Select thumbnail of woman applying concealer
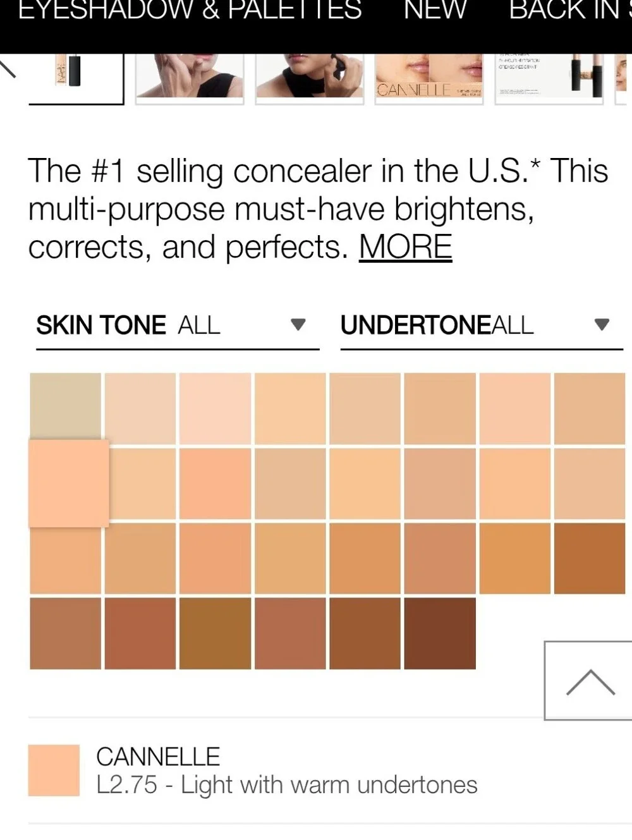Screen dimensions: 632x840 click(x=310, y=77)
